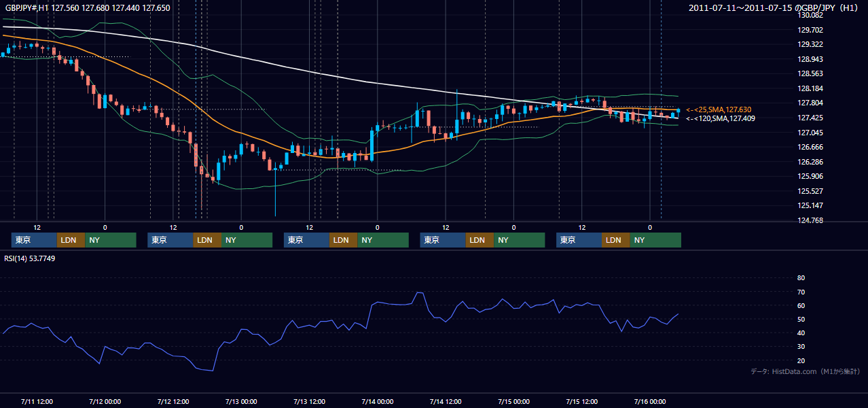Click the 7/15 00:00 time axis label
868x408 pixels.
tap(514, 401)
